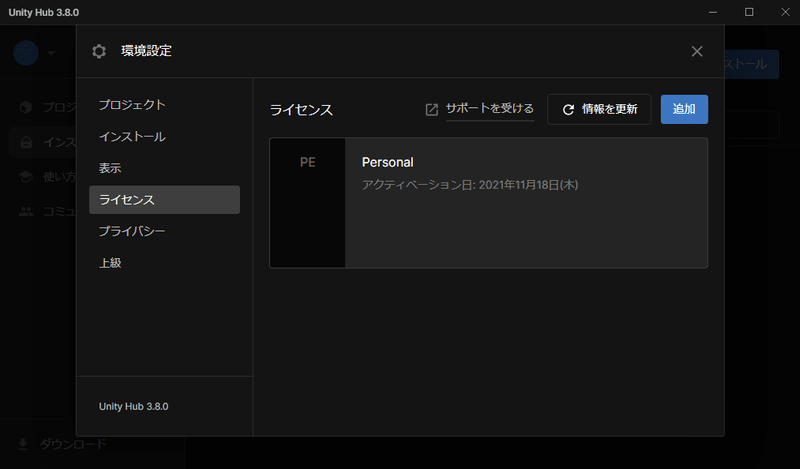The image size is (800, 469).
Task: Click the 追加 button to add license
Action: (684, 109)
